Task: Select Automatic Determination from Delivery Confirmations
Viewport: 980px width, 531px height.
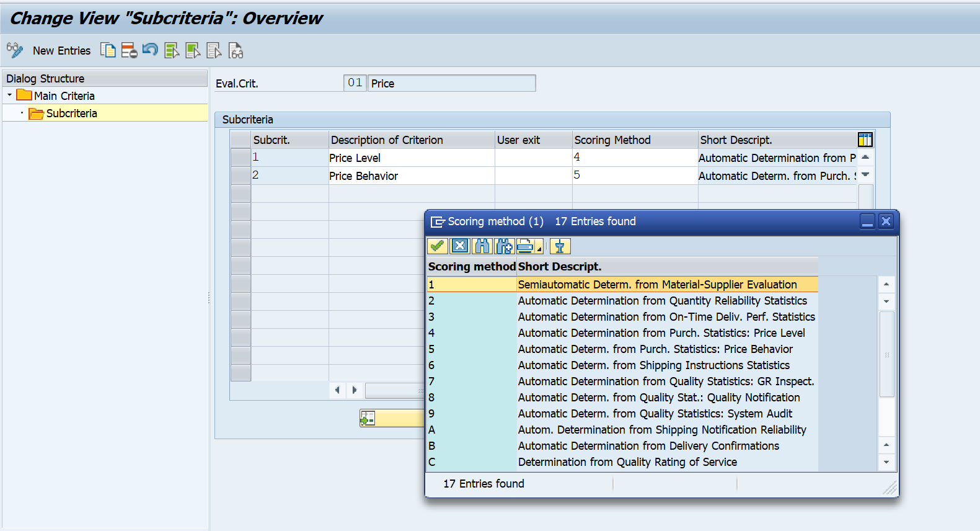Action: coord(648,446)
